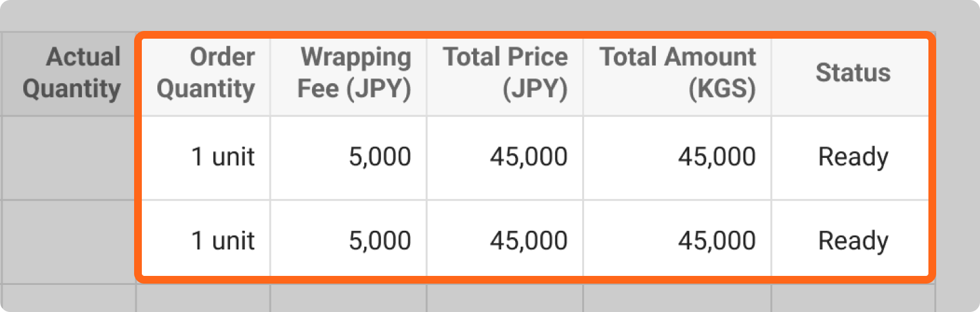This screenshot has height=312, width=980.
Task: Click the Actual Quantity column header
Action: 72,73
